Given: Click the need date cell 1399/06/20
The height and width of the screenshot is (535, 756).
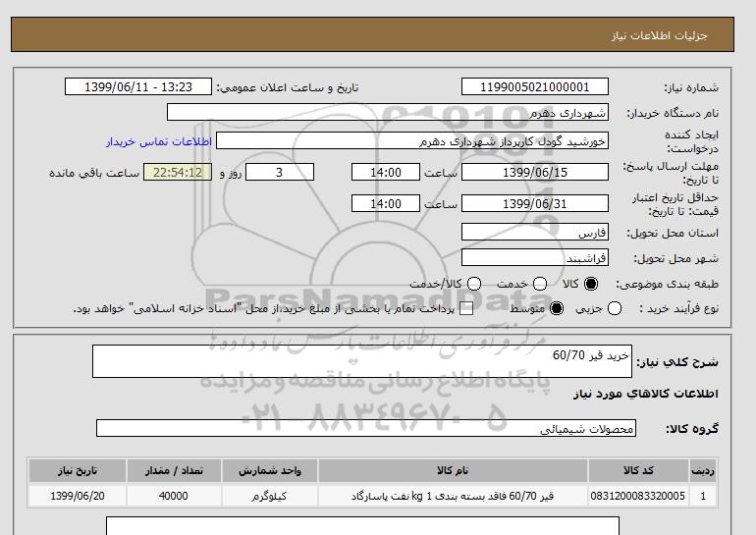Looking at the screenshot, I should [78, 496].
